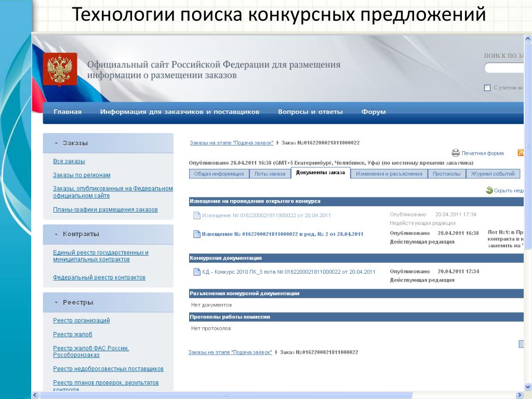
Task: Open КД - Конкурс 2010 ПК_3 лота document
Action: click(x=289, y=272)
